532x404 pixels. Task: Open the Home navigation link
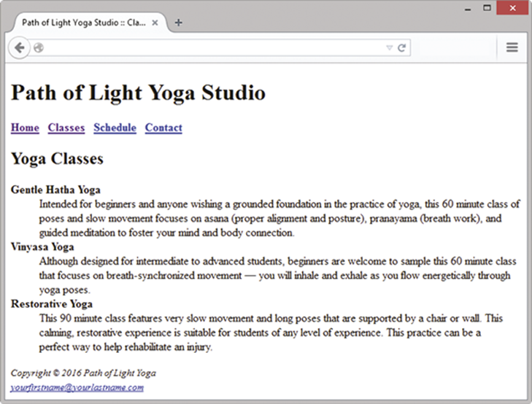[25, 128]
